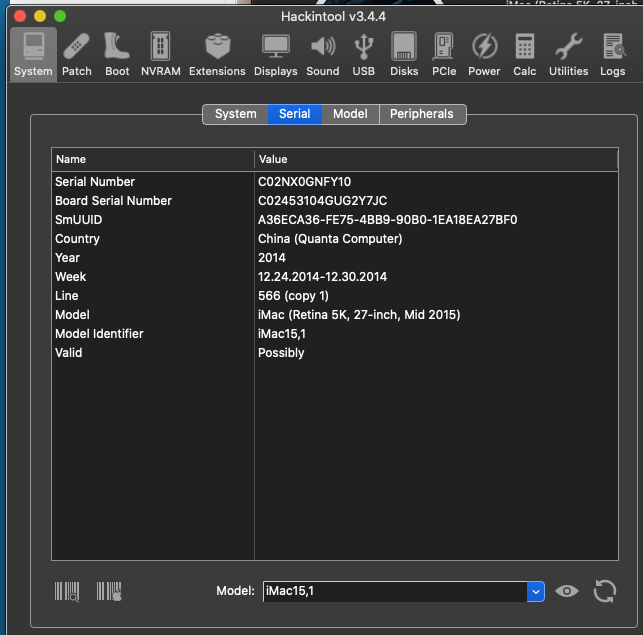The height and width of the screenshot is (635, 643).
Task: Open the Displays section
Action: (x=276, y=55)
